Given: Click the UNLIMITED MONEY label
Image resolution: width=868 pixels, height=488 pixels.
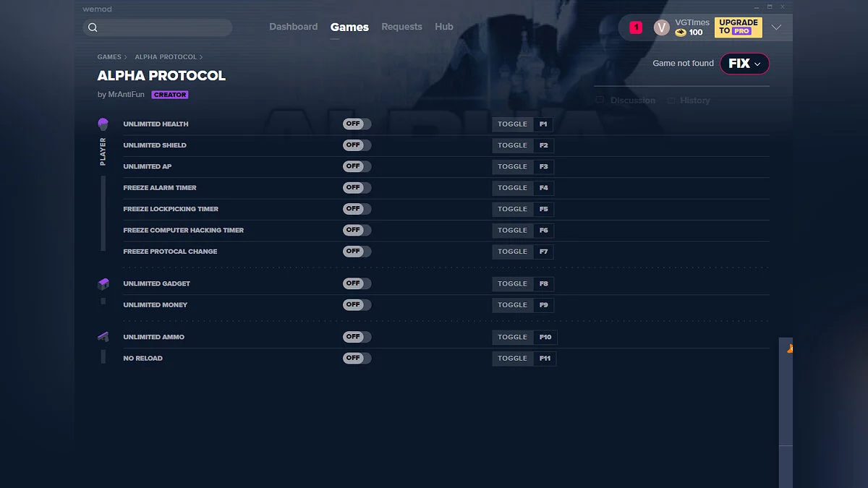Looking at the screenshot, I should pos(155,305).
